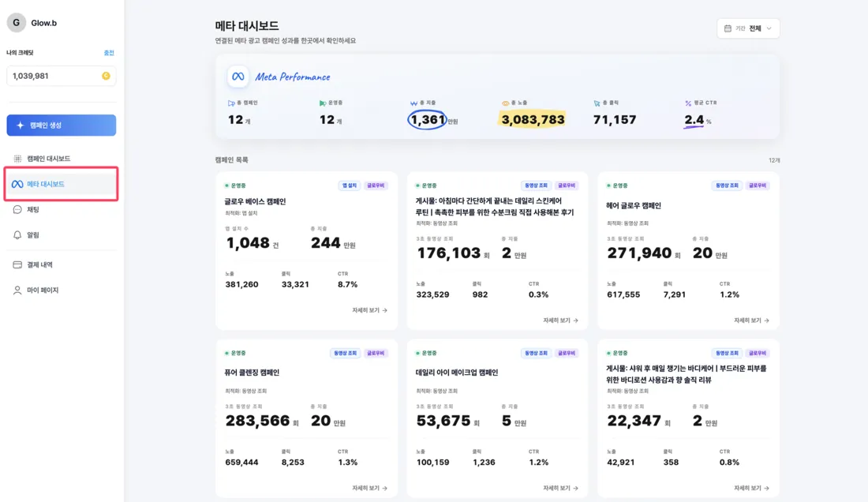868x502 pixels.
Task: Open the 기간 전체 period dropdown
Action: click(748, 28)
